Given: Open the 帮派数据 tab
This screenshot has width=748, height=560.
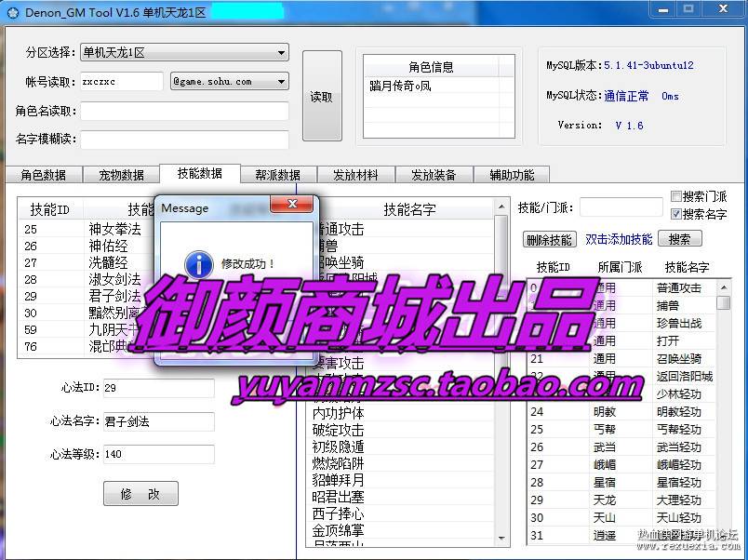Looking at the screenshot, I should (x=277, y=175).
